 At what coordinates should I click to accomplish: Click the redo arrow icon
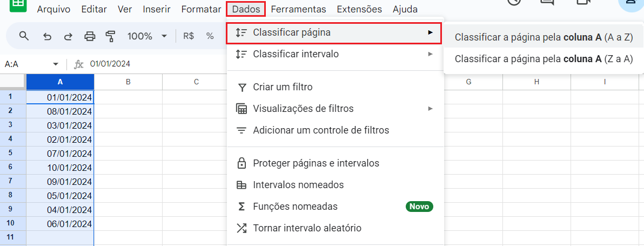point(68,36)
